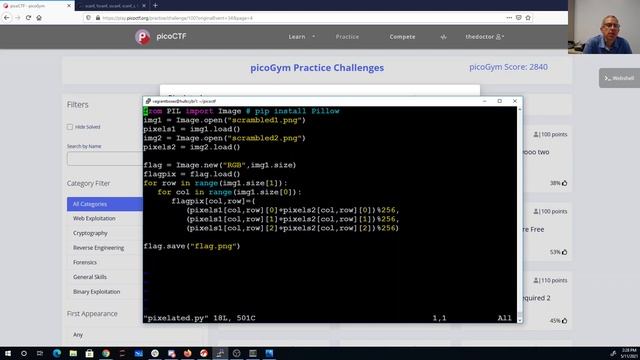Image resolution: width=640 pixels, height=360 pixels.
Task: Click the Search by Name input field
Action: click(105, 158)
